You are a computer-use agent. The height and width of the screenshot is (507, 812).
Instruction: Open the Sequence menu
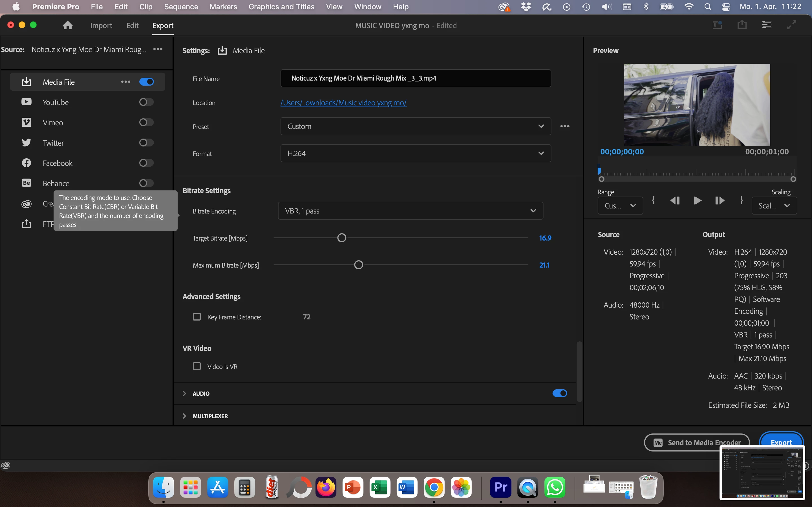pos(181,7)
